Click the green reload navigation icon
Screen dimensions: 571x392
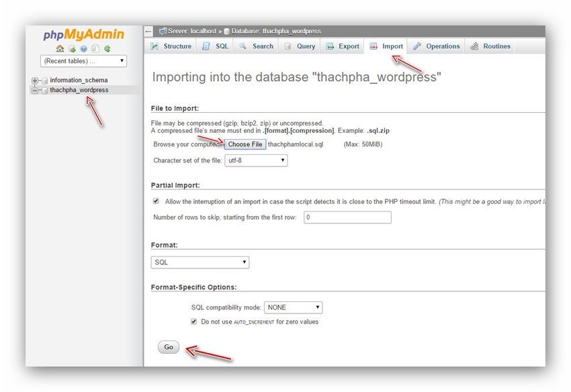click(x=107, y=48)
